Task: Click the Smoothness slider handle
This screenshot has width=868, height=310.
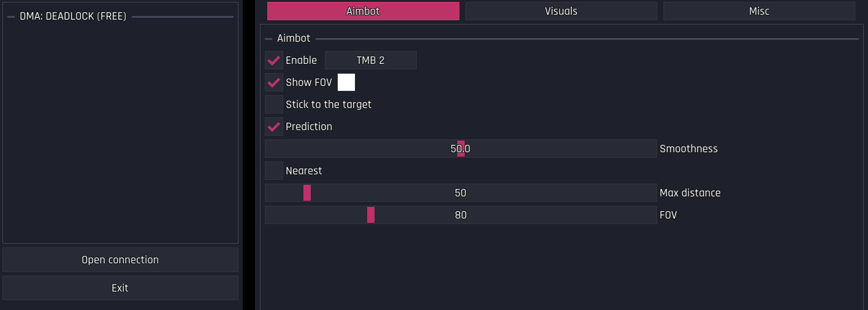Action: [461, 149]
